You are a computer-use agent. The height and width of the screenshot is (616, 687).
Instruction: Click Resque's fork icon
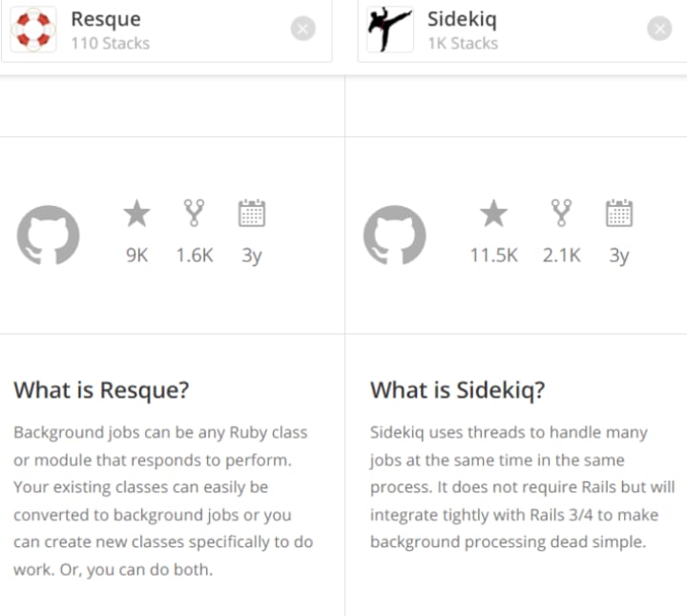(x=194, y=214)
